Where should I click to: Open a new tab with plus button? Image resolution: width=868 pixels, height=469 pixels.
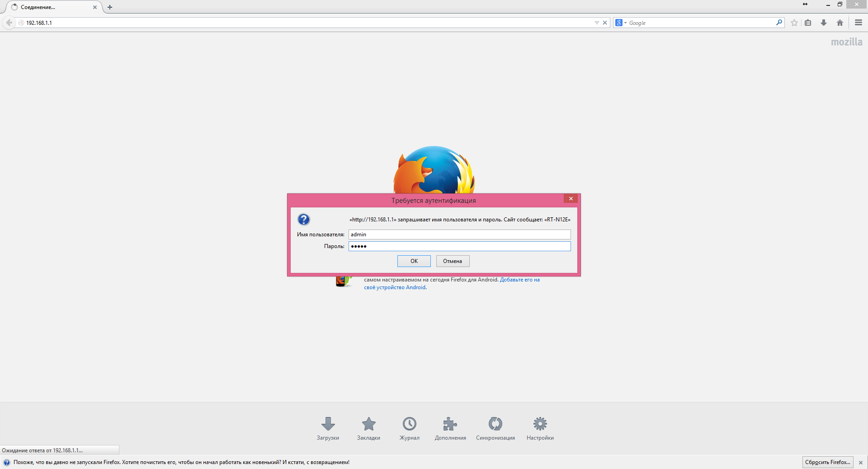click(110, 7)
